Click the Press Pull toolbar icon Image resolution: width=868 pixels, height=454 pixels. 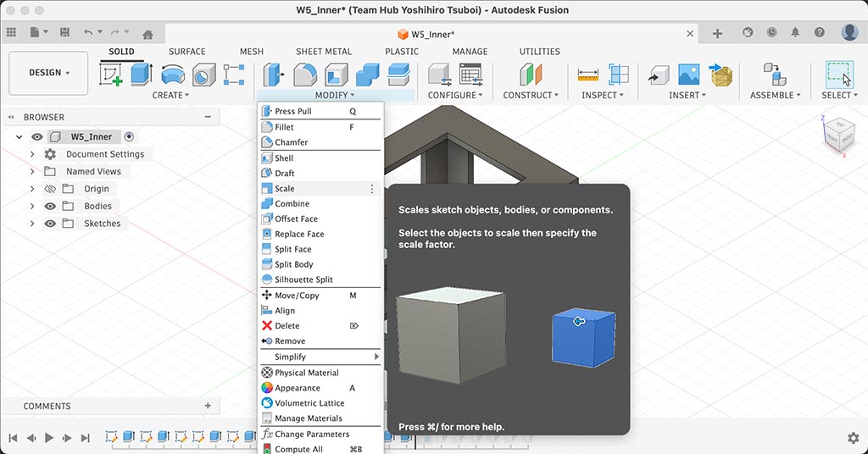274,75
